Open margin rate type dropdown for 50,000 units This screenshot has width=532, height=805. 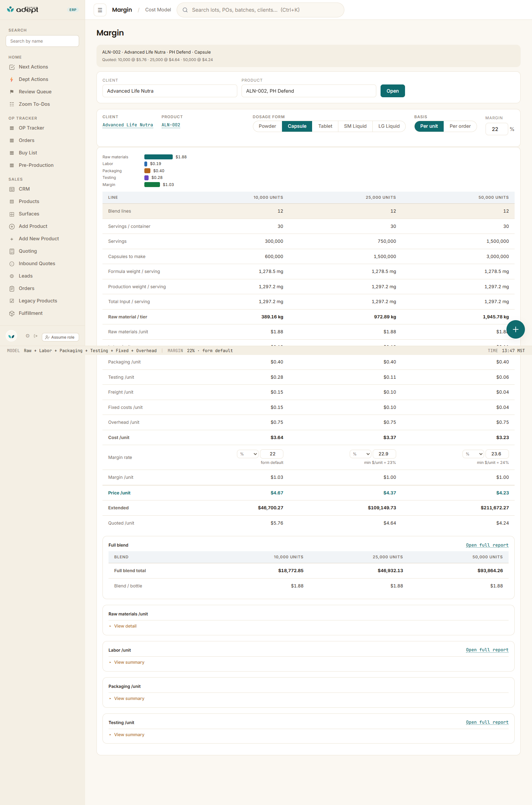[473, 454]
